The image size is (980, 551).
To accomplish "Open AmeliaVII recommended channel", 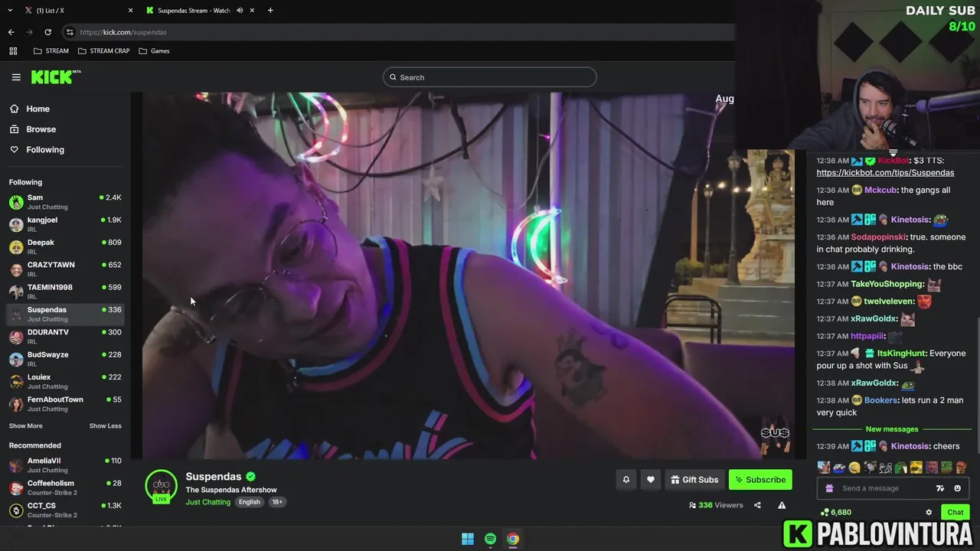I will pos(65,465).
